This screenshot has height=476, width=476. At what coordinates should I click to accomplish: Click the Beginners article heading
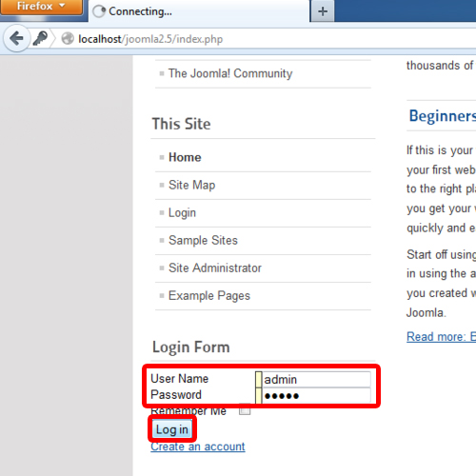443,115
